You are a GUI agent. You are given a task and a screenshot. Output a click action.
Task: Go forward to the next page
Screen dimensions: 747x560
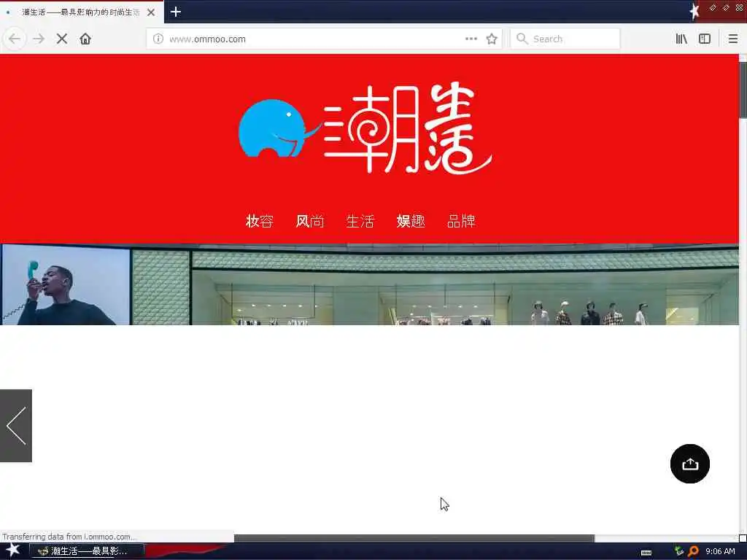click(39, 39)
